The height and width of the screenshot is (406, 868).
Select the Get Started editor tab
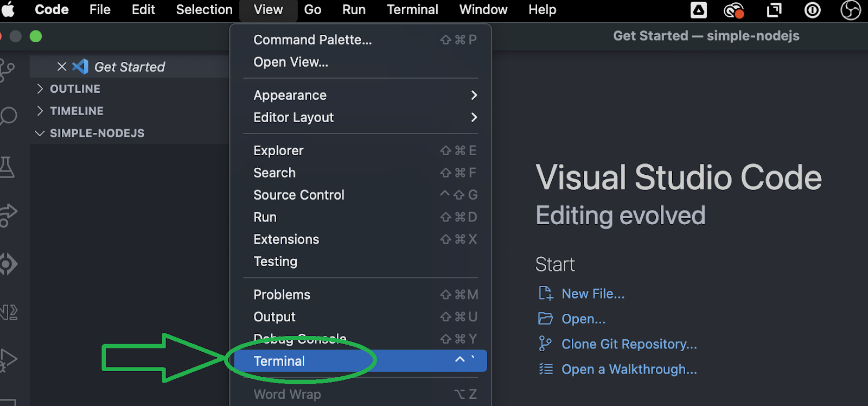129,67
